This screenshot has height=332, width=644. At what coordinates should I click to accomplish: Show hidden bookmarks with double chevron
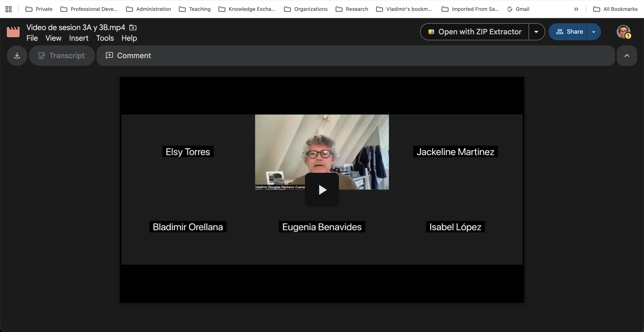[576, 9]
